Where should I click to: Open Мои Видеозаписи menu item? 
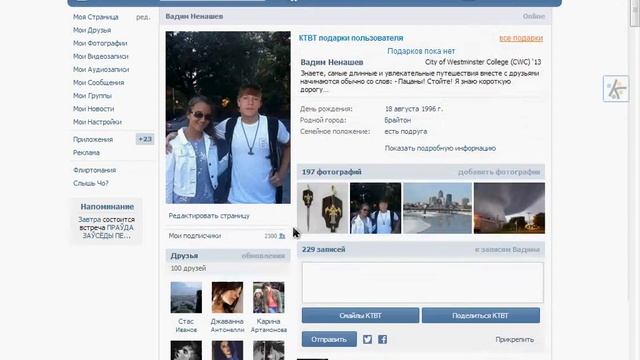point(100,56)
